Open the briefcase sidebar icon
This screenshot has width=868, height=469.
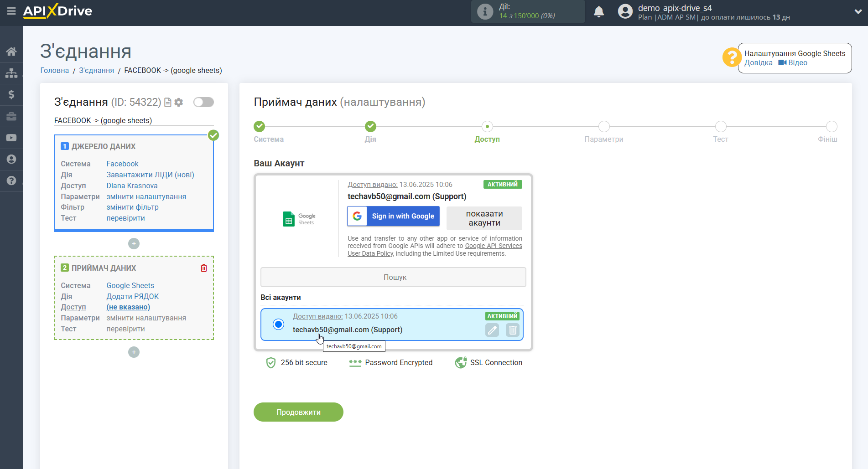pos(11,116)
